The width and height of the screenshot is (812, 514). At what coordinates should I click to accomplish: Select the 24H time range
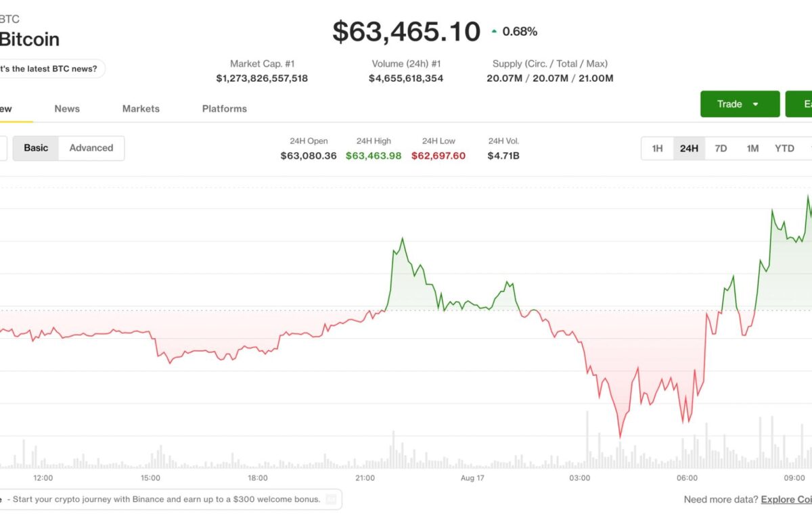point(689,148)
